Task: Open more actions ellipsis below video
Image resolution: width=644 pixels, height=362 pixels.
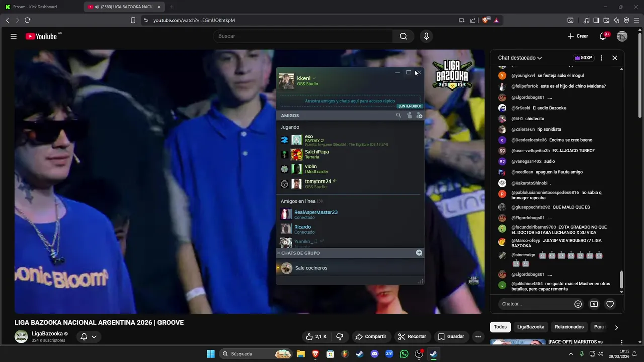Action: (x=478, y=336)
